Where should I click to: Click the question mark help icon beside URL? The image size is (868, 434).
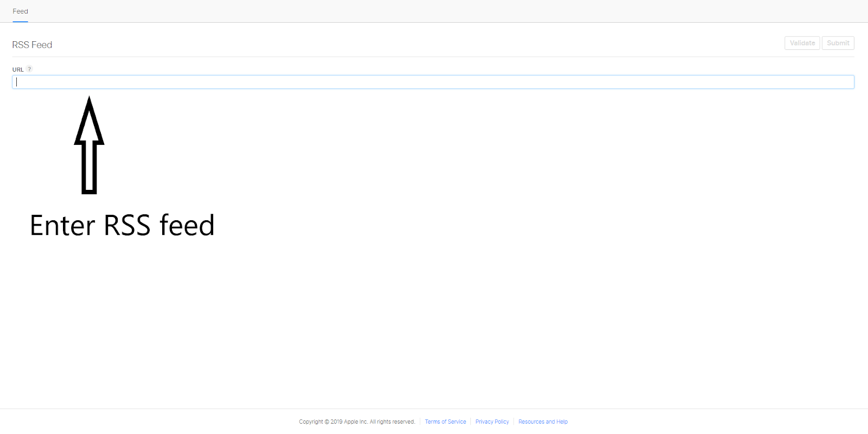click(x=29, y=69)
